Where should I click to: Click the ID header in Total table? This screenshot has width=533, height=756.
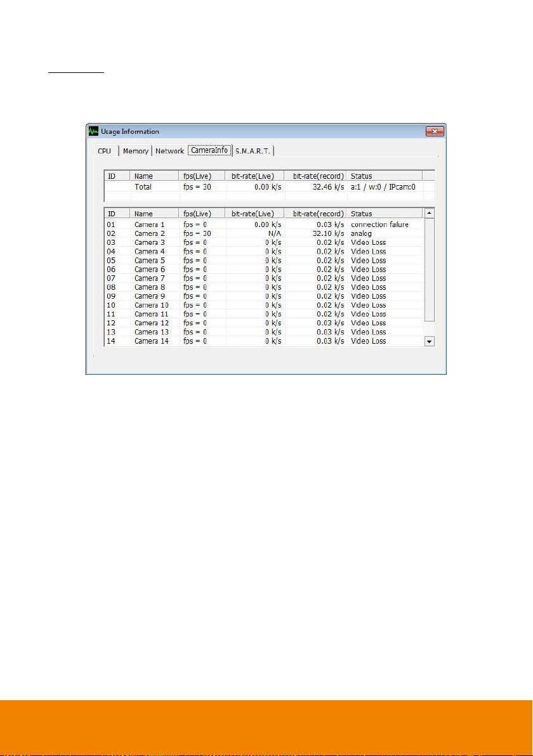(x=117, y=176)
